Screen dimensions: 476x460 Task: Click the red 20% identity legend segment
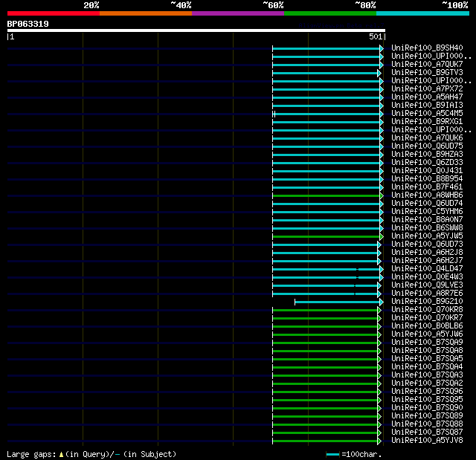(54, 13)
